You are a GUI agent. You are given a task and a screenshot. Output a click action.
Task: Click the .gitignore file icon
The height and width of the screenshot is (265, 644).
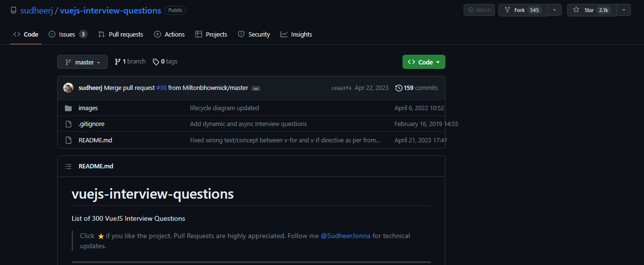[68, 124]
